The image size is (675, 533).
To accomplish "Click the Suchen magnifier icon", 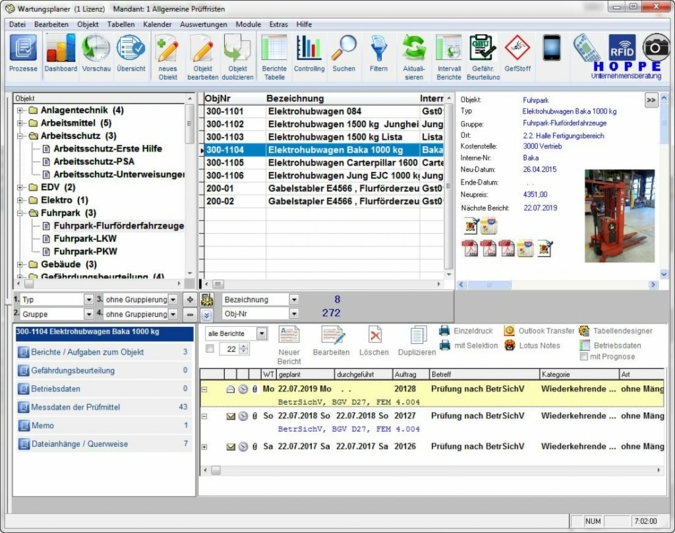I will point(343,53).
